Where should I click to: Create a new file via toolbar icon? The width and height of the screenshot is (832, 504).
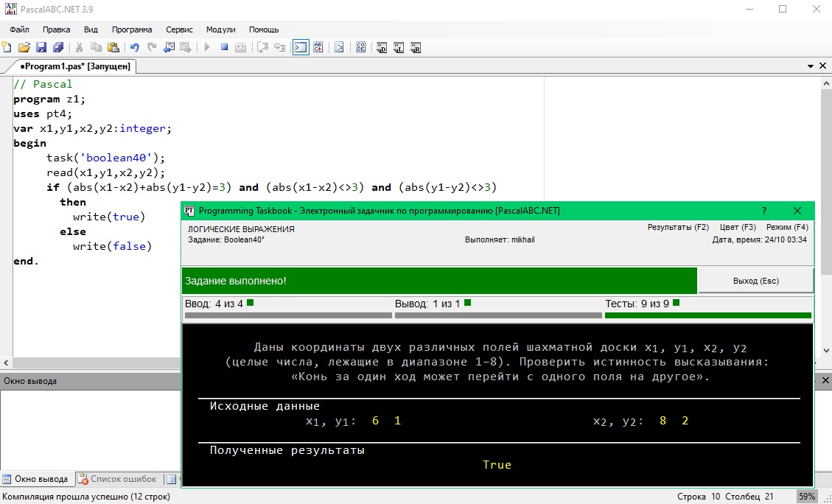point(7,48)
